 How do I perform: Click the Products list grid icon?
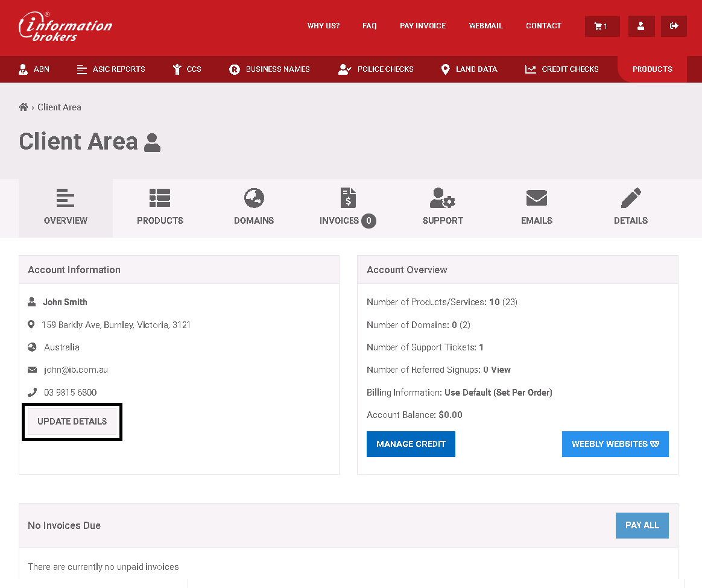160,198
